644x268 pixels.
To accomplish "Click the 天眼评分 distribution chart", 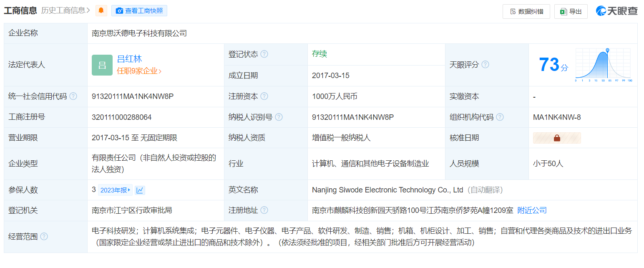I will point(604,65).
